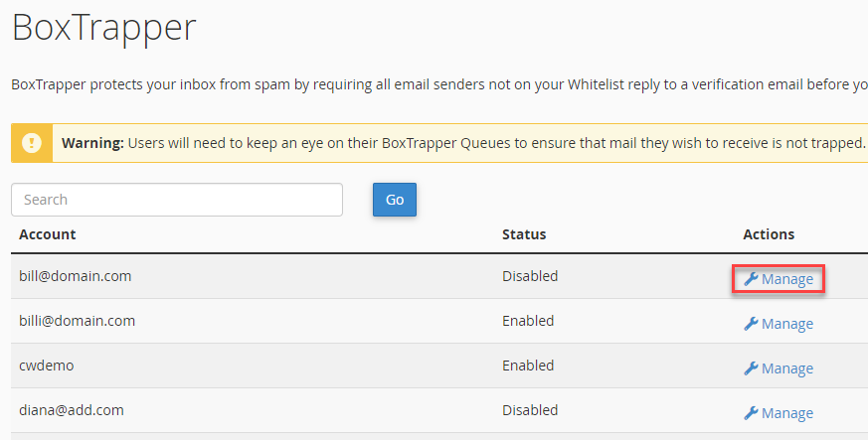Click the Disabled status of bill@domain.com
The width and height of the screenshot is (868, 440).
pyautogui.click(x=530, y=276)
